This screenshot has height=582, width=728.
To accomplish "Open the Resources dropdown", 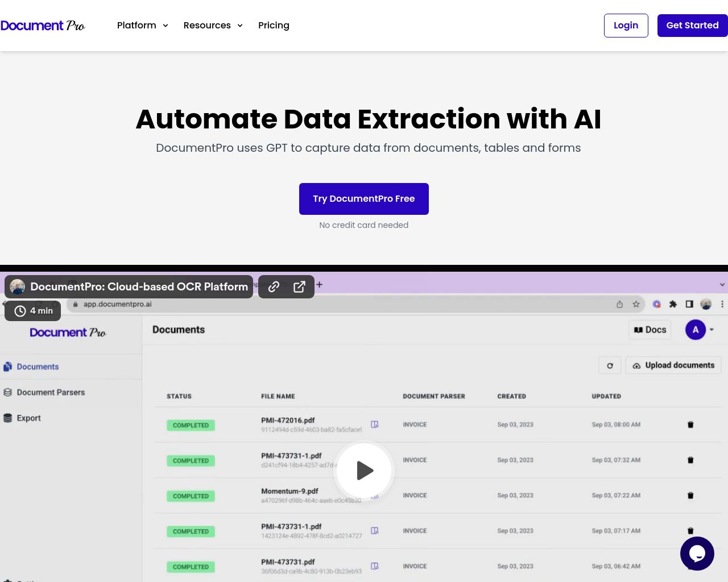I will pos(213,25).
